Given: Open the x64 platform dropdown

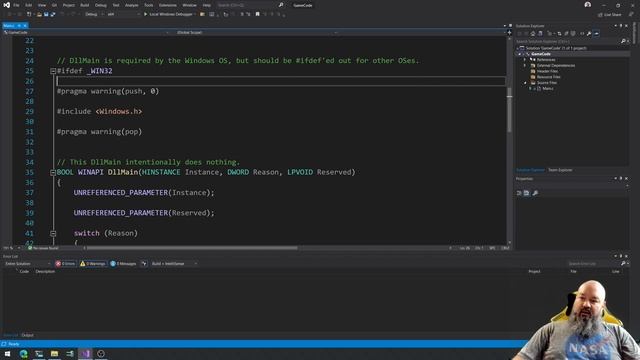Looking at the screenshot, I should point(123,14).
